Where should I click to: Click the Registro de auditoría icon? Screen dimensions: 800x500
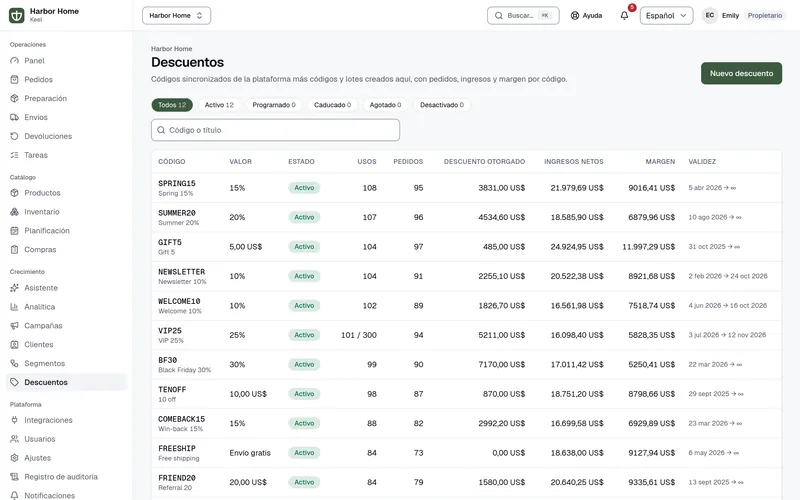[14, 477]
